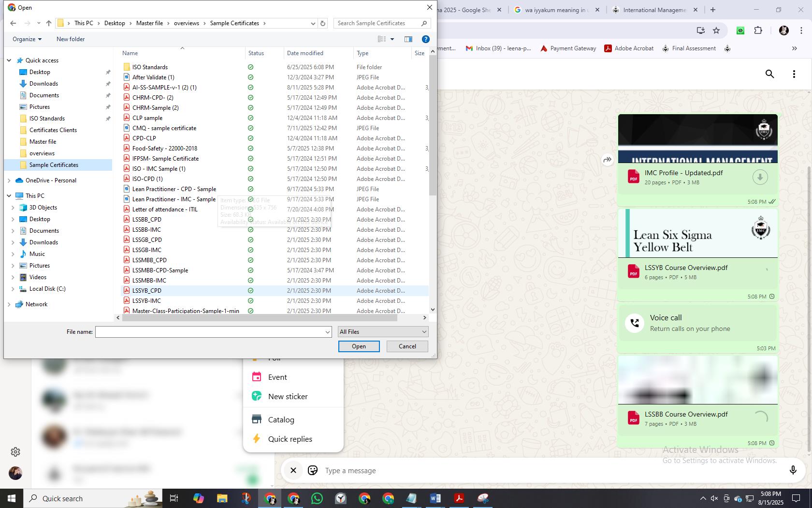The image size is (812, 508).
Task: Open LSSYB Course Overview.pdf attachment
Action: point(698,272)
